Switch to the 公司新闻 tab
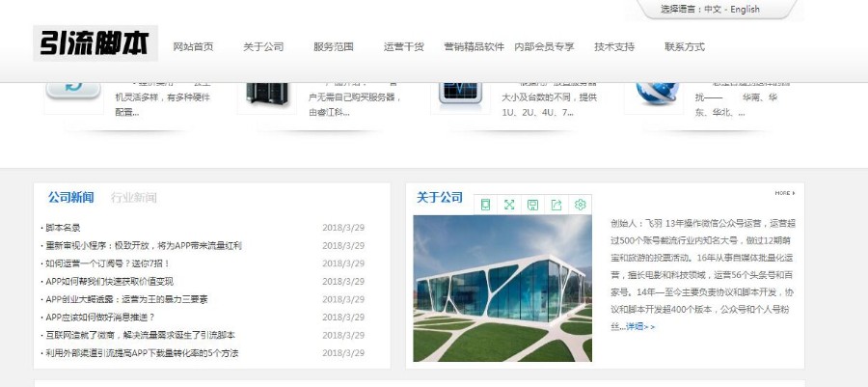This screenshot has height=387, width=868. click(x=70, y=197)
